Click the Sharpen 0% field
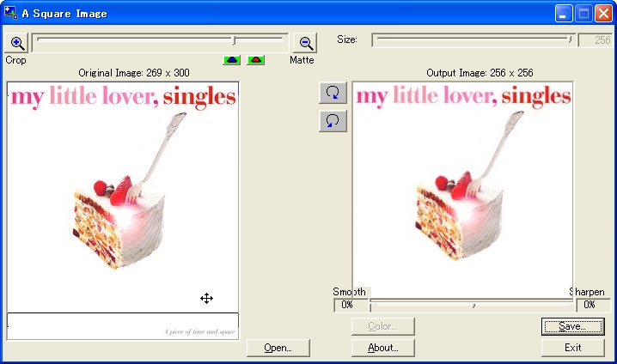The image size is (617, 364). click(594, 305)
